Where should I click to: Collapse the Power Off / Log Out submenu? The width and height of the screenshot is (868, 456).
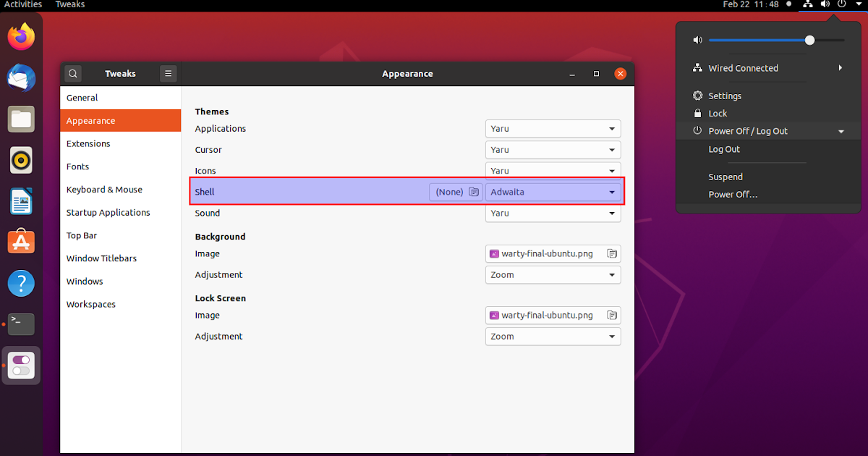pos(840,131)
